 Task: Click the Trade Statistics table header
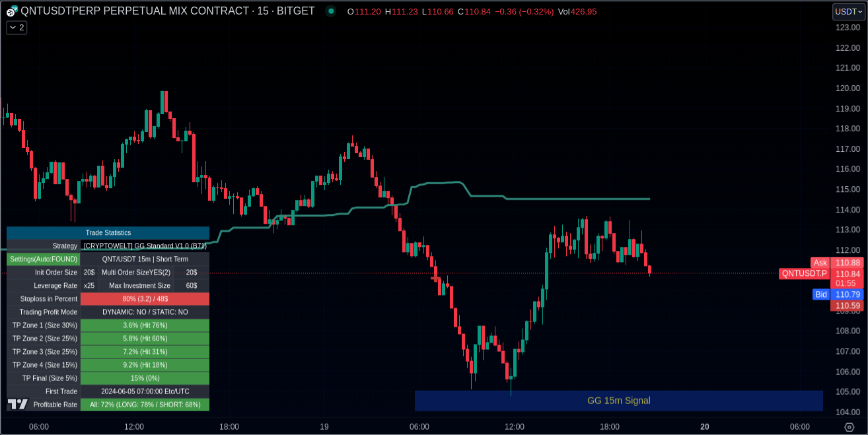click(108, 232)
